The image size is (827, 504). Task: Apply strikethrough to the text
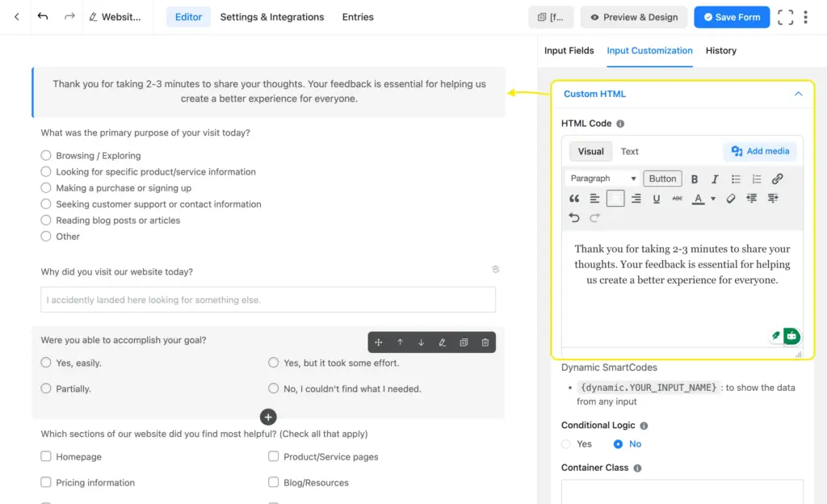pyautogui.click(x=677, y=198)
